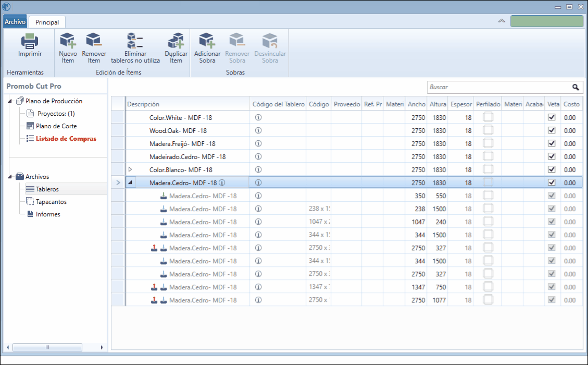Sort by Espesor column header
This screenshot has height=365, width=588.
click(x=461, y=104)
